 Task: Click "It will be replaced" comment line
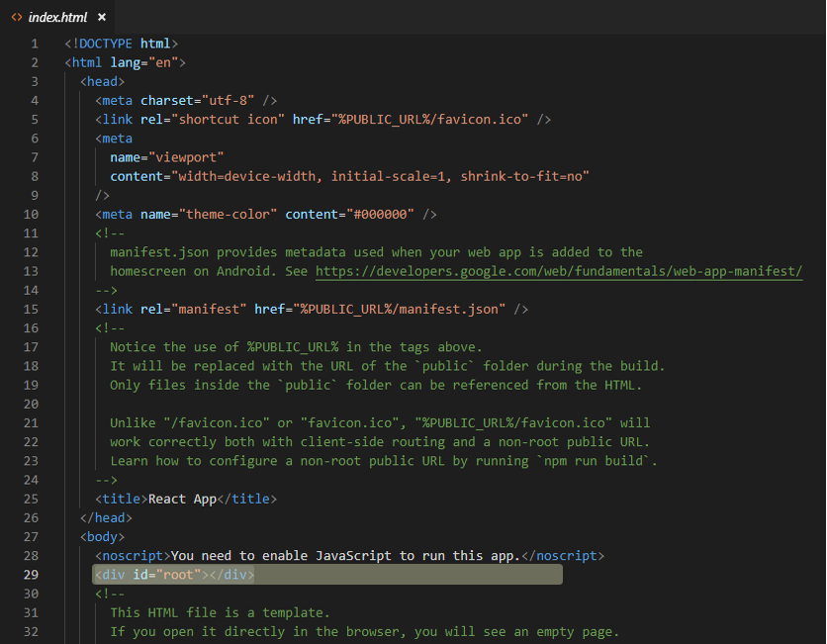(x=387, y=366)
